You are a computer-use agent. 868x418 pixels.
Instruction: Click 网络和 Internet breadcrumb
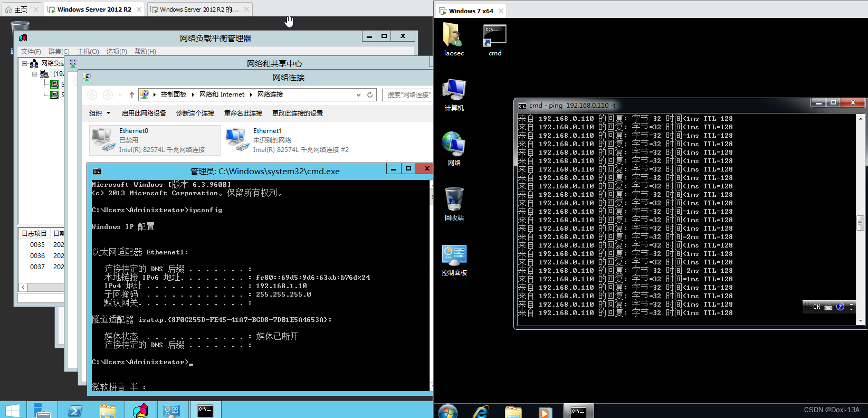(x=222, y=94)
